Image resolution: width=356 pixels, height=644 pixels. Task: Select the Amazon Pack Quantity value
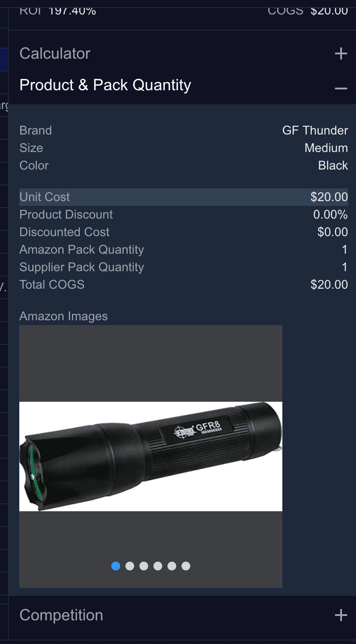click(345, 250)
